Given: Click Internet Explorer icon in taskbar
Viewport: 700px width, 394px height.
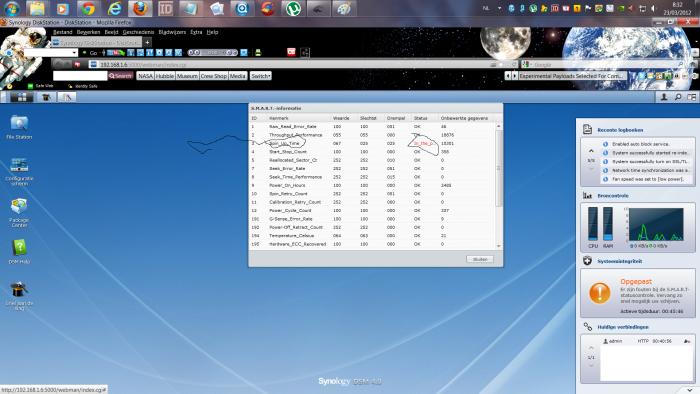Looking at the screenshot, I should (x=115, y=8).
